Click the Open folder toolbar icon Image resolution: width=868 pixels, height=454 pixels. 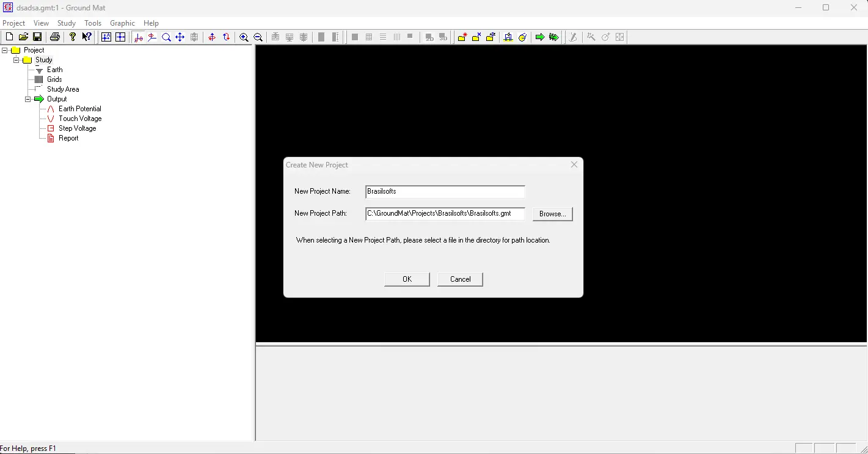[23, 37]
